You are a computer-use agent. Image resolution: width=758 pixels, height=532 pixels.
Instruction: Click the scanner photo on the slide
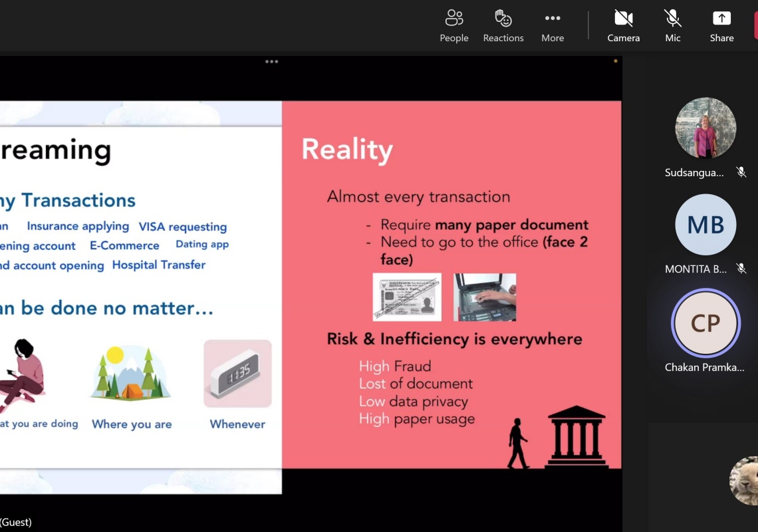[485, 297]
